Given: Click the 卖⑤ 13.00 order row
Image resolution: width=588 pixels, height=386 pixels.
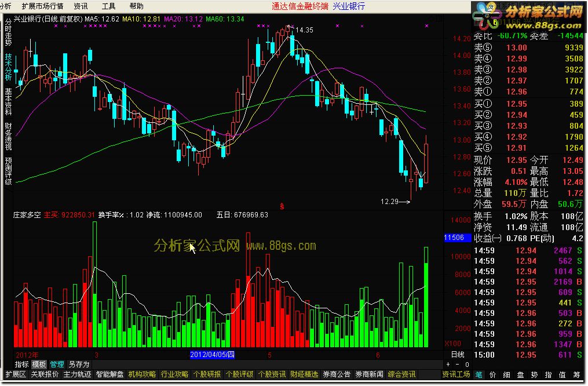Looking at the screenshot, I should pyautogui.click(x=528, y=48).
